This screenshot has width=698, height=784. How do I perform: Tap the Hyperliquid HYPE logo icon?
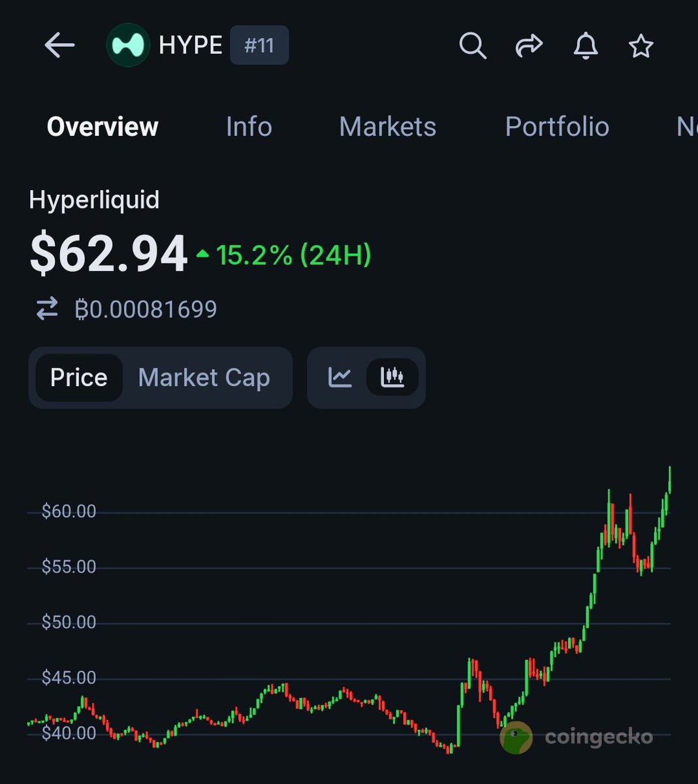[x=128, y=45]
